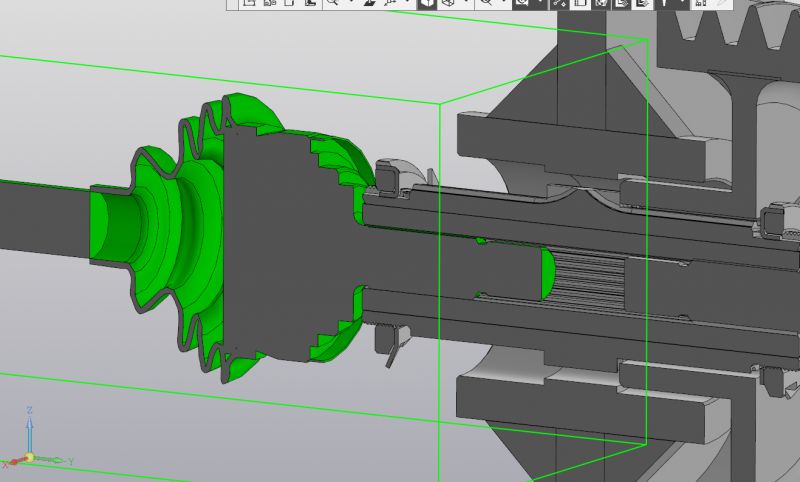Image resolution: width=800 pixels, height=482 pixels.
Task: Click the grayed-out pencil icon in the toolbar
Action: click(722, 4)
